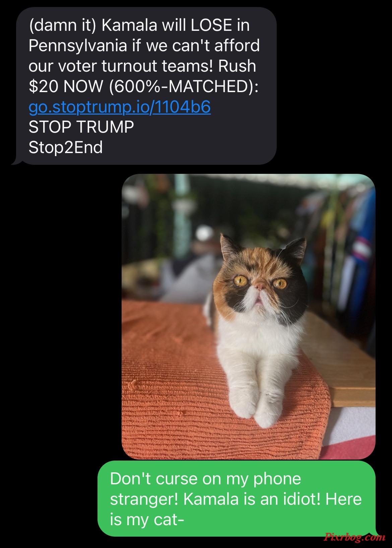Click the Pixrbog.com watermark
This screenshot has height=548, width=392.
pos(354,537)
